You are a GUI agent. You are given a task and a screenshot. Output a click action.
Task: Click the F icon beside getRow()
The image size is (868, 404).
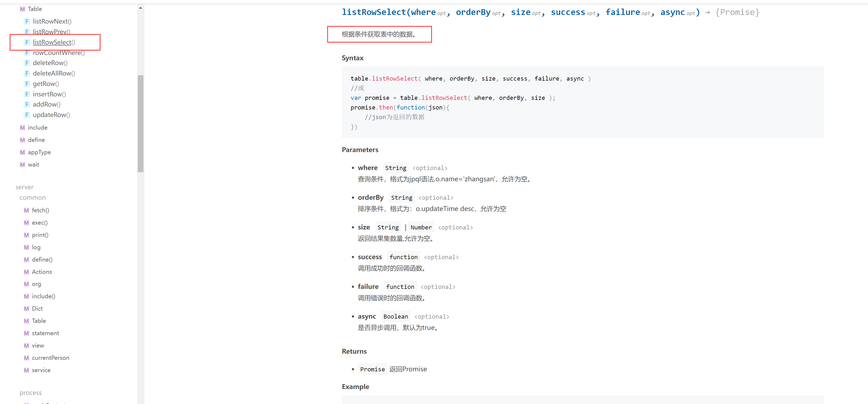coord(27,84)
